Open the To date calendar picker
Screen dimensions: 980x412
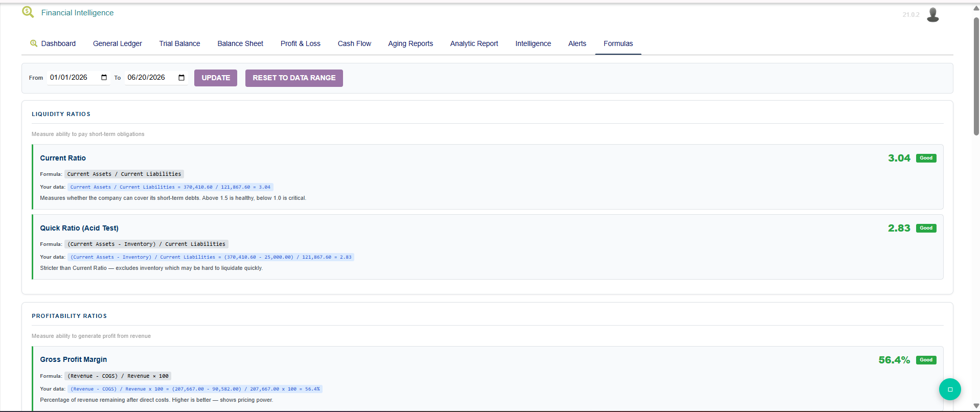pyautogui.click(x=181, y=78)
